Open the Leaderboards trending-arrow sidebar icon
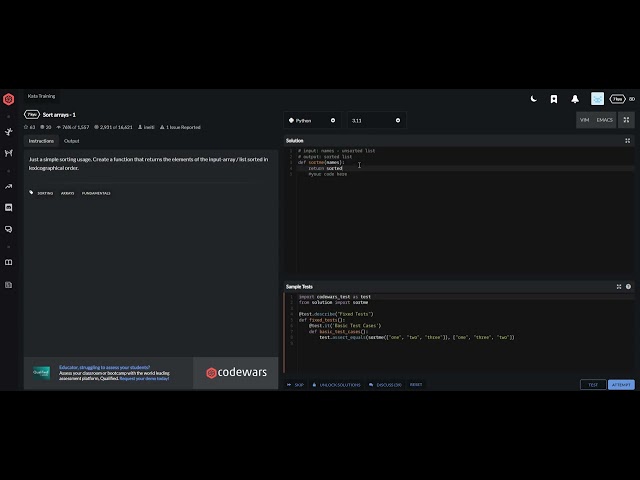Viewport: 640px width, 480px height. (9, 187)
